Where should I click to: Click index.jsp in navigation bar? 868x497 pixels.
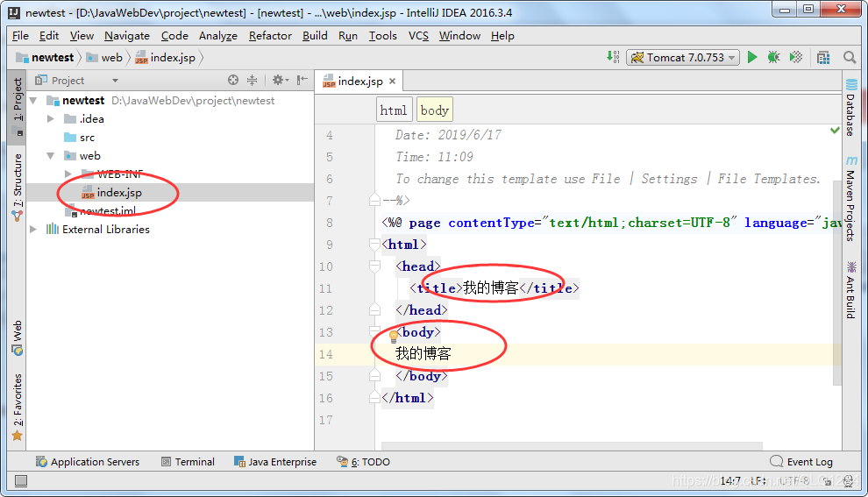pos(166,58)
